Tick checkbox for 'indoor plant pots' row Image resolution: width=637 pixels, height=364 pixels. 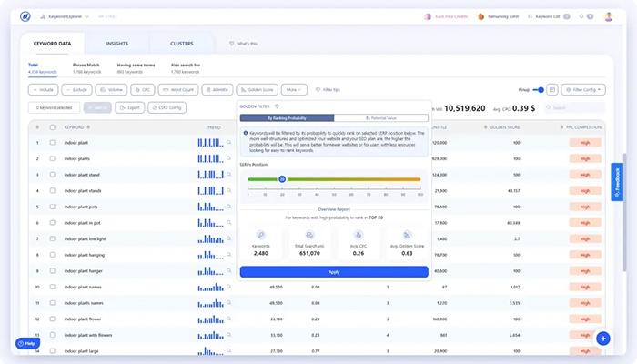53,207
